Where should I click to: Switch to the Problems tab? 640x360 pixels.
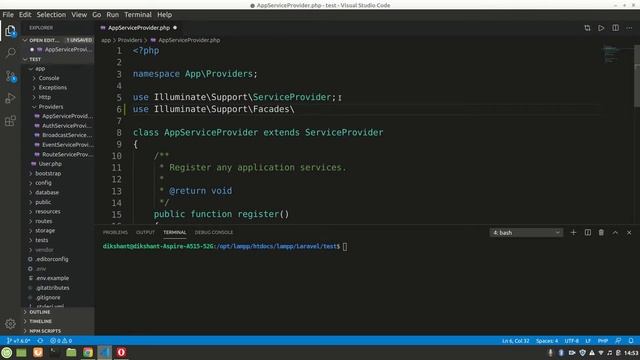115,232
